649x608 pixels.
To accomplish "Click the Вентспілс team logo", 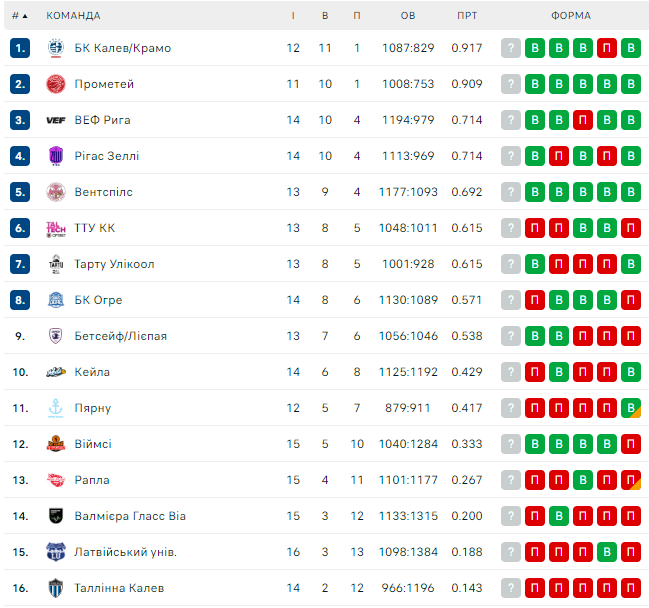I will click(x=56, y=192).
